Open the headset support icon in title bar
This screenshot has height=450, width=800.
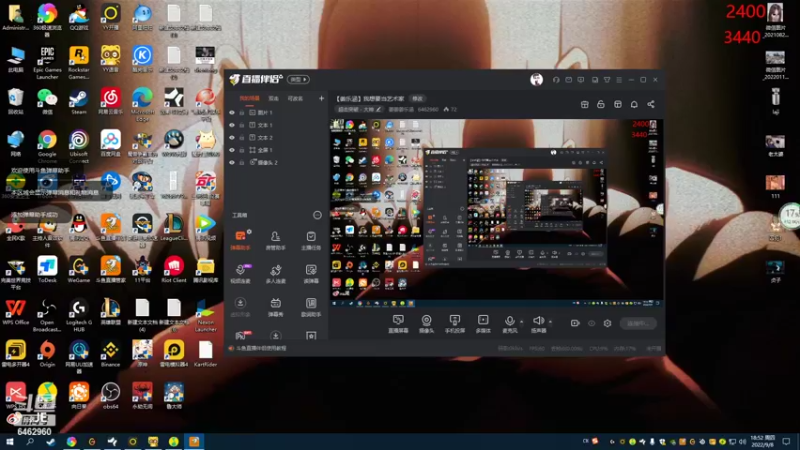click(556, 80)
